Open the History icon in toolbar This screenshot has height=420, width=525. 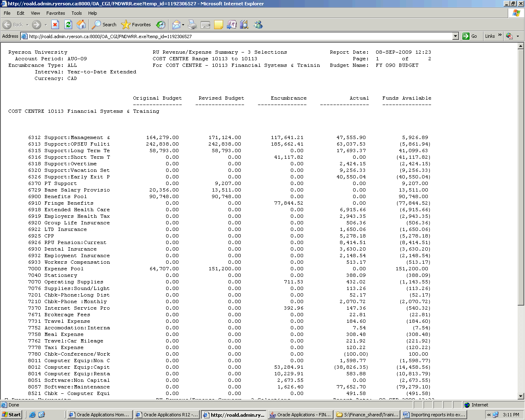pos(161,25)
